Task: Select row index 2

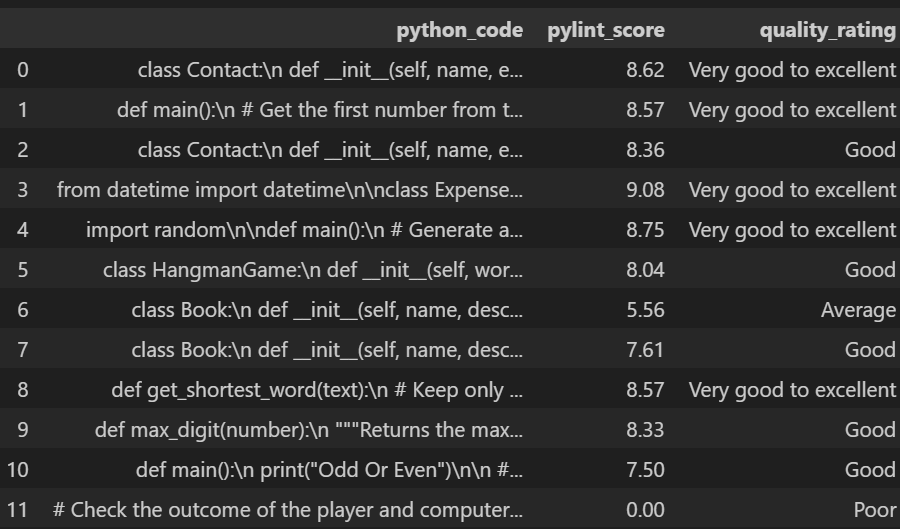Action: click(x=22, y=150)
